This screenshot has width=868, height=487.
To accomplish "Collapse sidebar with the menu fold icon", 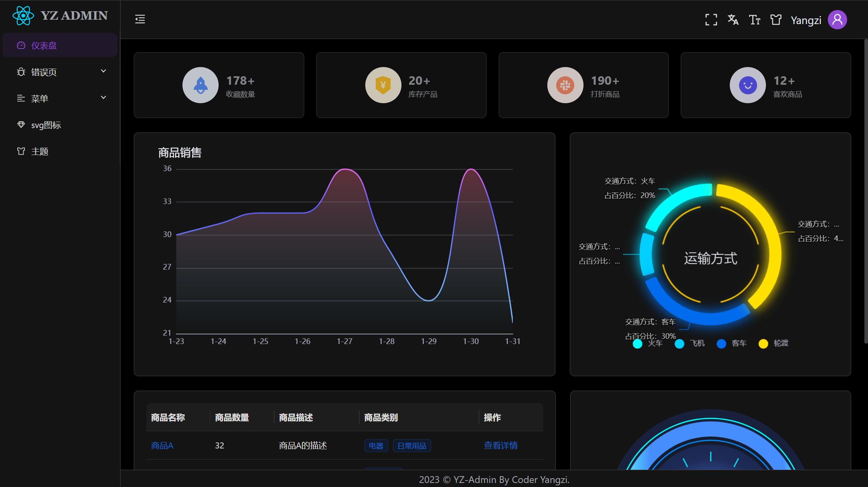I will 140,19.
